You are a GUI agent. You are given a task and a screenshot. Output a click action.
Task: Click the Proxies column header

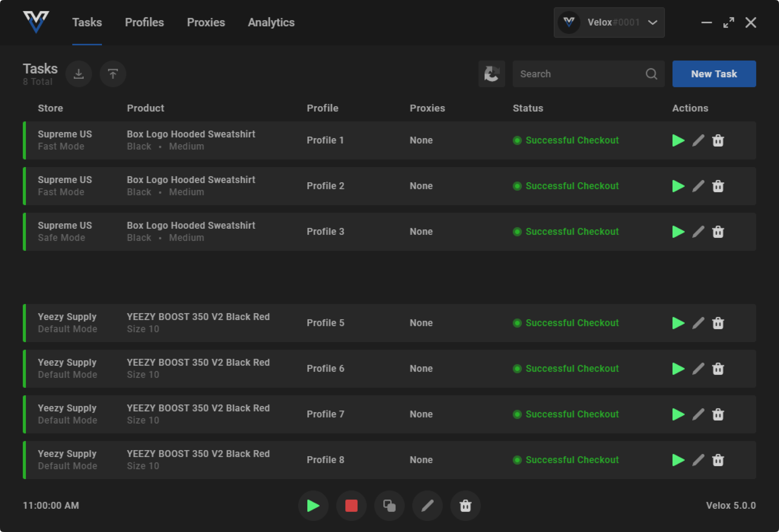tap(427, 108)
